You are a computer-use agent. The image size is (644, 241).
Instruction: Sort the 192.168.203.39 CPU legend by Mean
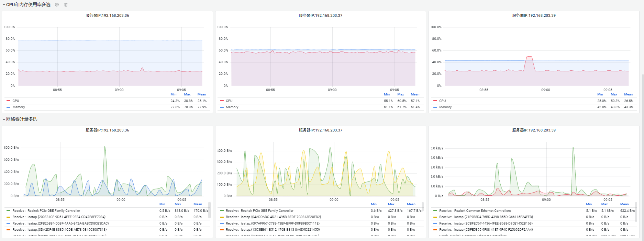click(628, 94)
